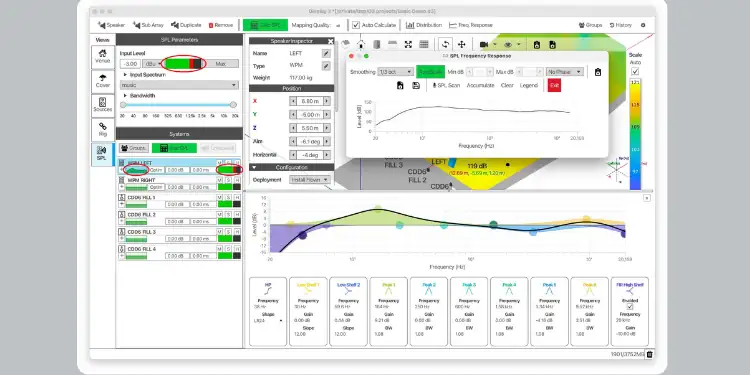Edit the speaker Type pencil icon

[x=326, y=66]
